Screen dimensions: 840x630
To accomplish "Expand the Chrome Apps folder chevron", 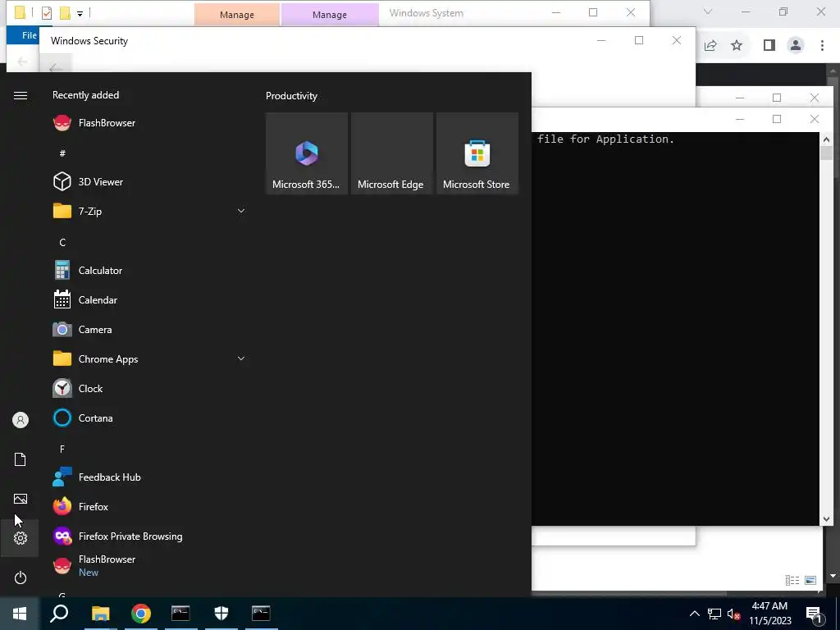I will [x=241, y=359].
